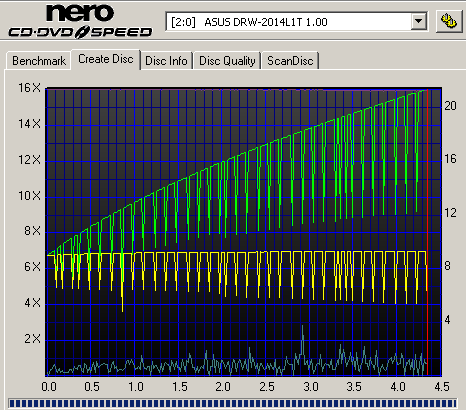Open the Disc Quality tab
Viewport: 466px width, 410px height.
click(227, 61)
